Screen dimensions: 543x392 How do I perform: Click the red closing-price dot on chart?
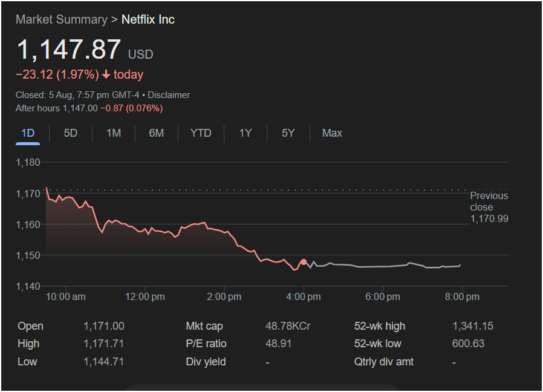[304, 262]
